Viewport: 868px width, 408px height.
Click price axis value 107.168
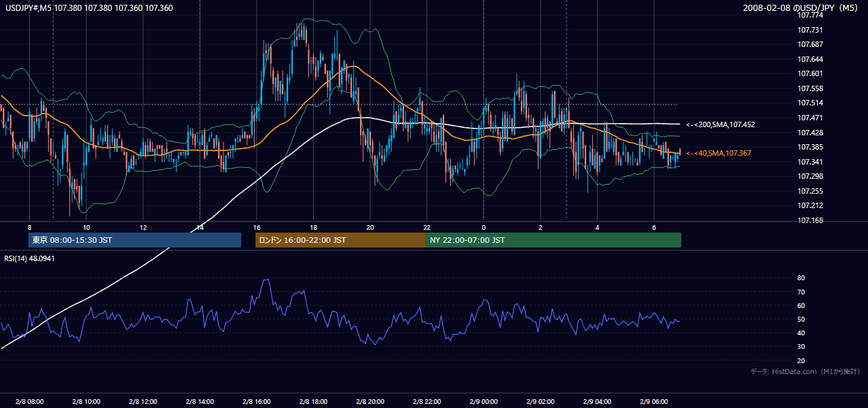[811, 220]
